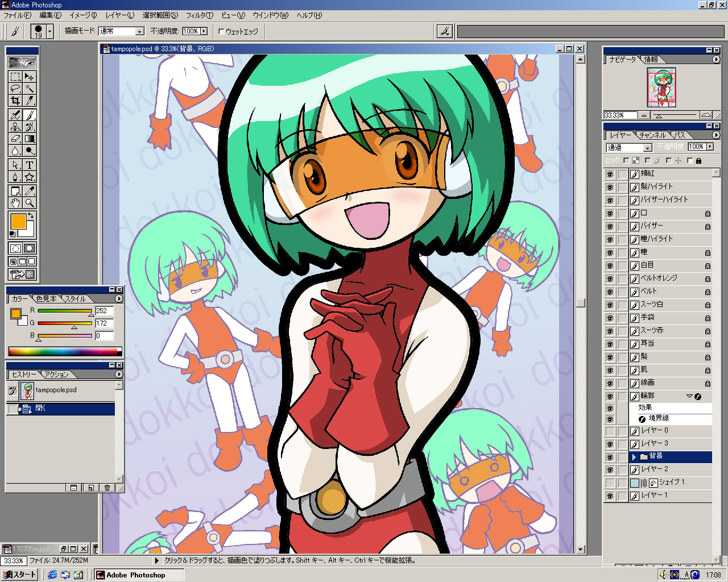Zoom in using the Navigator large mountains button
728x582 pixels.
tap(706, 115)
